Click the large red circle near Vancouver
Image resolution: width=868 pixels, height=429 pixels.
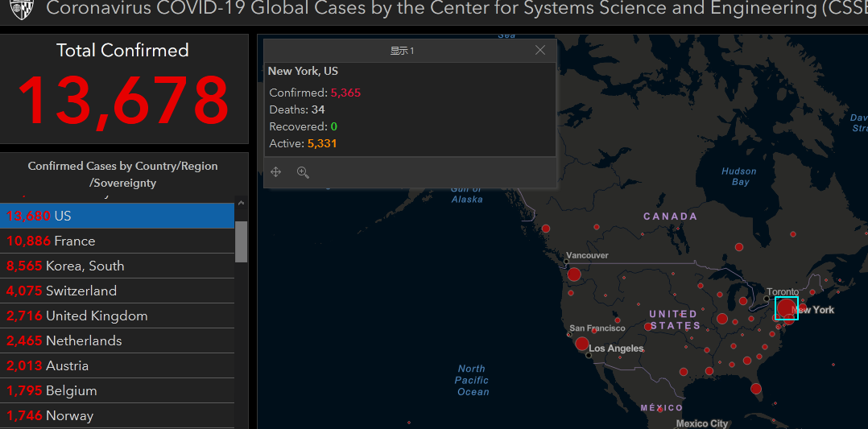point(574,274)
